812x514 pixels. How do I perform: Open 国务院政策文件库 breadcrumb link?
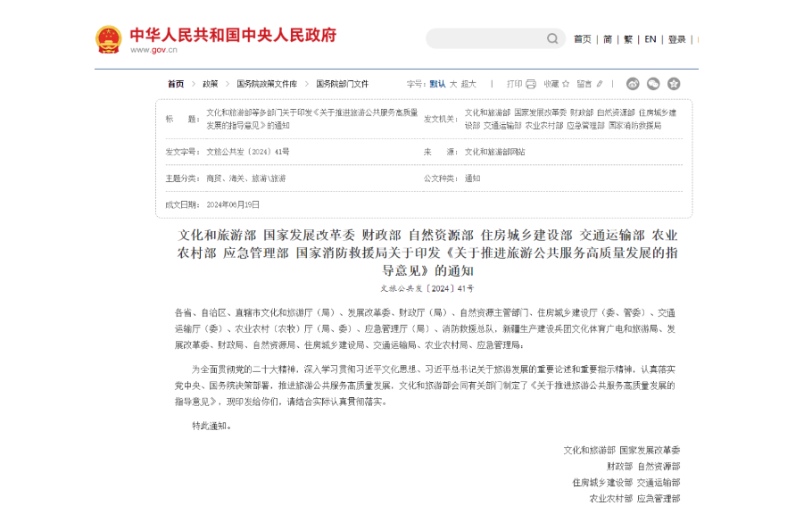click(267, 84)
